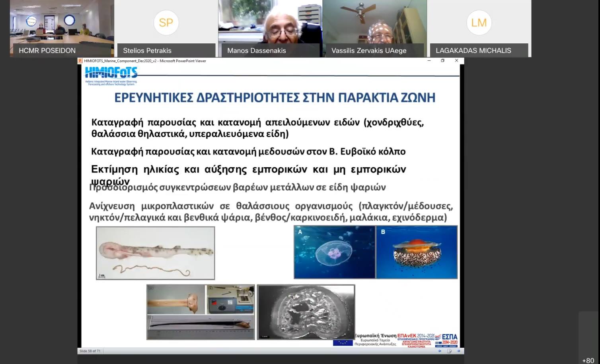Click the 'Slide 58 of 71' indicator
Image resolution: width=600 pixels, height=364 pixels.
90,351
